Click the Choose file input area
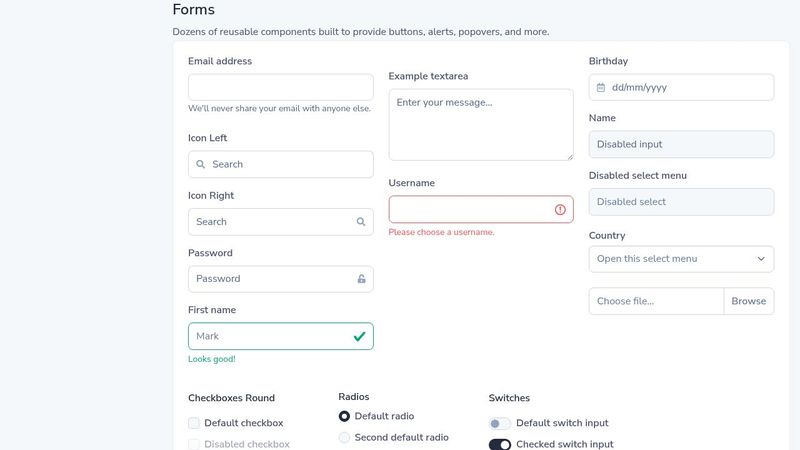The height and width of the screenshot is (450, 800). [655, 301]
